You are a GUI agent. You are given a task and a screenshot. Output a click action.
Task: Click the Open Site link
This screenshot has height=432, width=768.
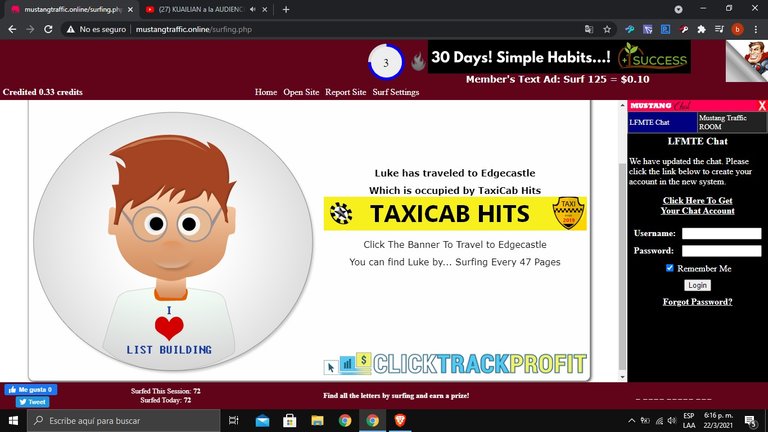[301, 92]
